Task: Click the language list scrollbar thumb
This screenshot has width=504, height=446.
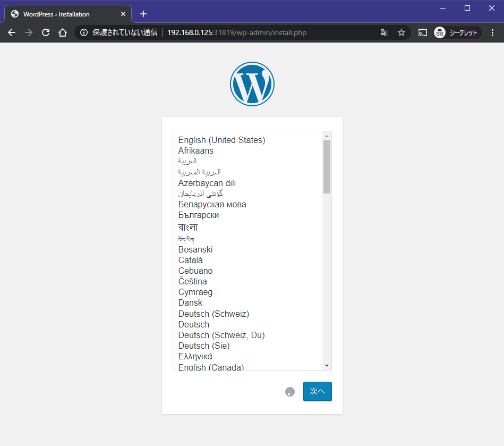Action: click(x=327, y=167)
